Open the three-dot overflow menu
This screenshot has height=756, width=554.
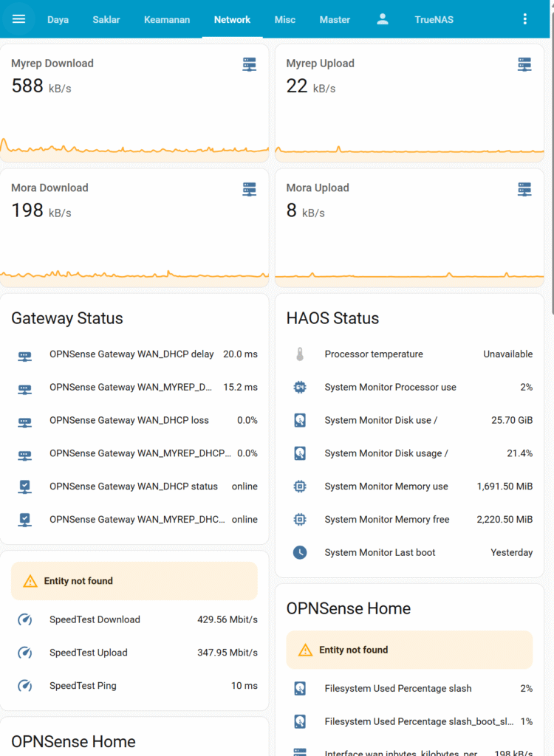pos(525,19)
